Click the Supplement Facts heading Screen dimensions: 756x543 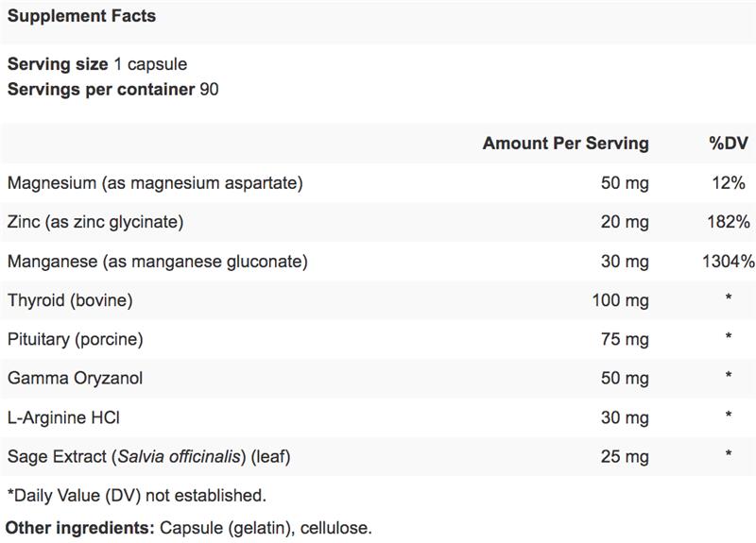tap(82, 17)
